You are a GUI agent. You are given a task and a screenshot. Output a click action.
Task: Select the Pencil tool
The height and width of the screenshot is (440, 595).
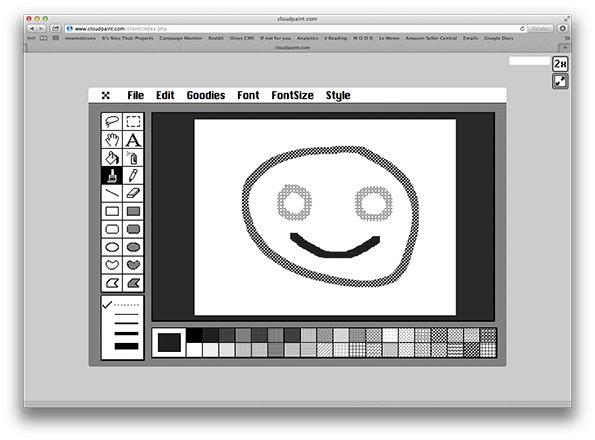click(x=133, y=175)
